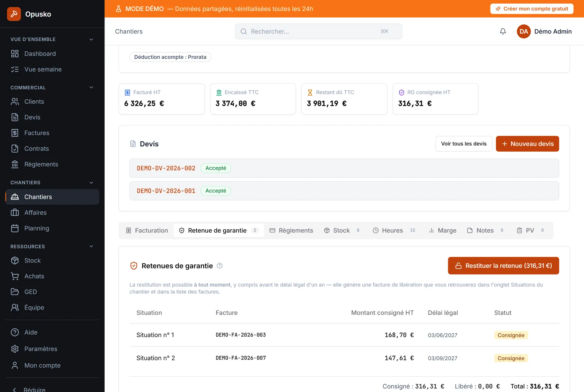Image resolution: width=584 pixels, height=392 pixels.
Task: Click Voir tous les devis
Action: (x=464, y=144)
